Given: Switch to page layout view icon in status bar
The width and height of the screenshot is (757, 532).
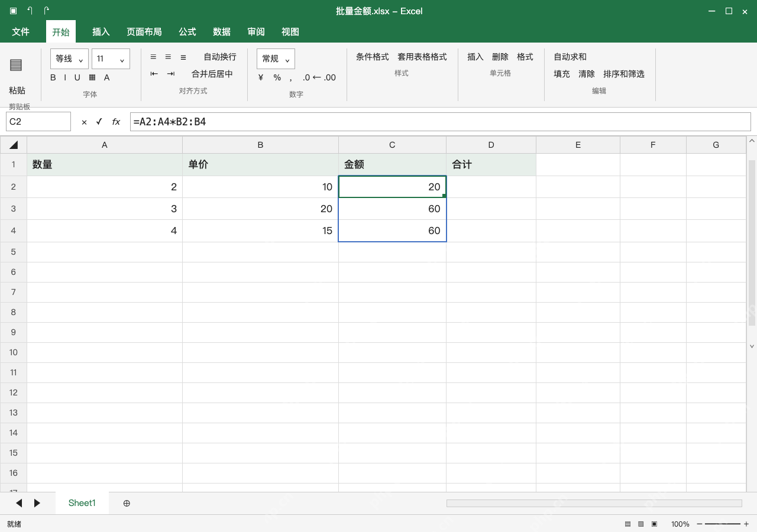Looking at the screenshot, I should [641, 524].
